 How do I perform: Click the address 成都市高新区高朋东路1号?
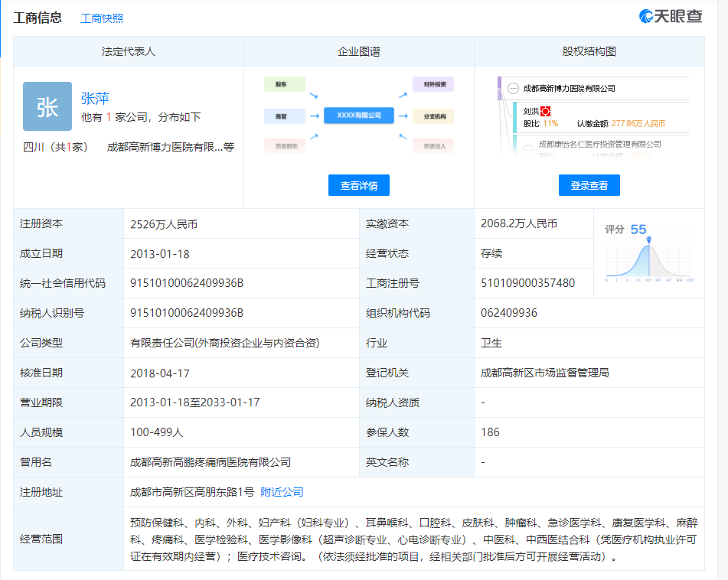tap(192, 492)
